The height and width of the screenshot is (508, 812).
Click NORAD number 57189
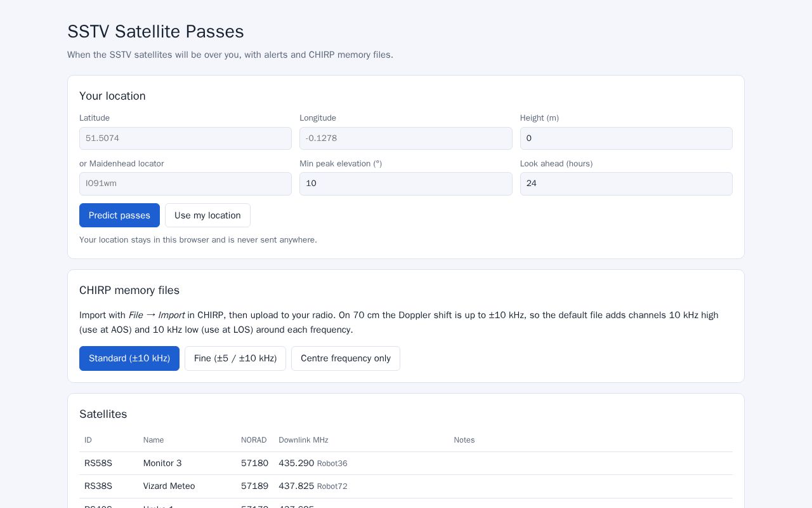tap(254, 486)
